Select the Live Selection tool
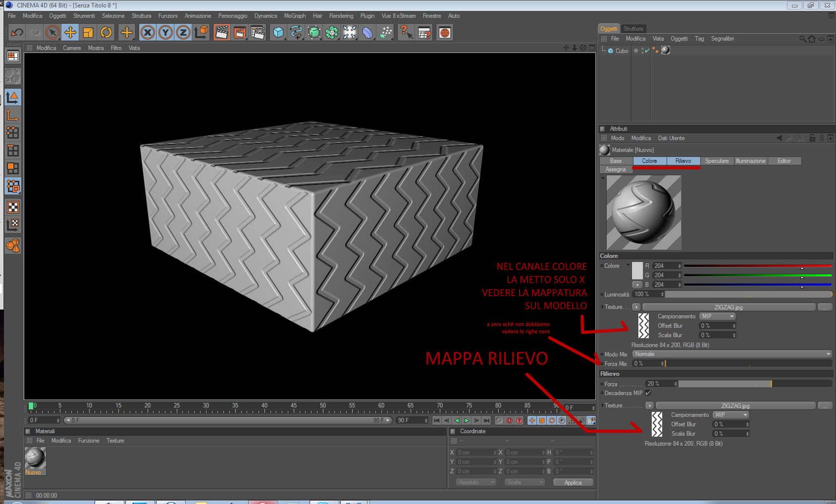836x504 pixels. tap(52, 33)
